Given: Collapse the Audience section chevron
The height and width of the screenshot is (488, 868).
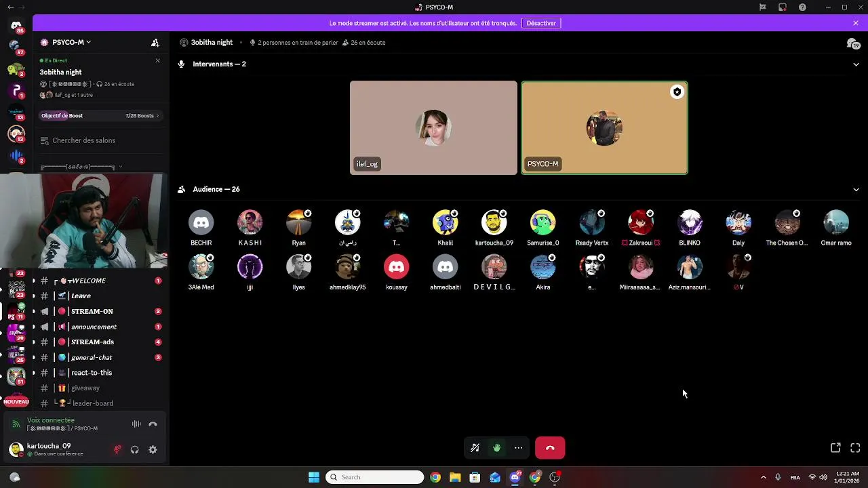Looking at the screenshot, I should point(856,190).
